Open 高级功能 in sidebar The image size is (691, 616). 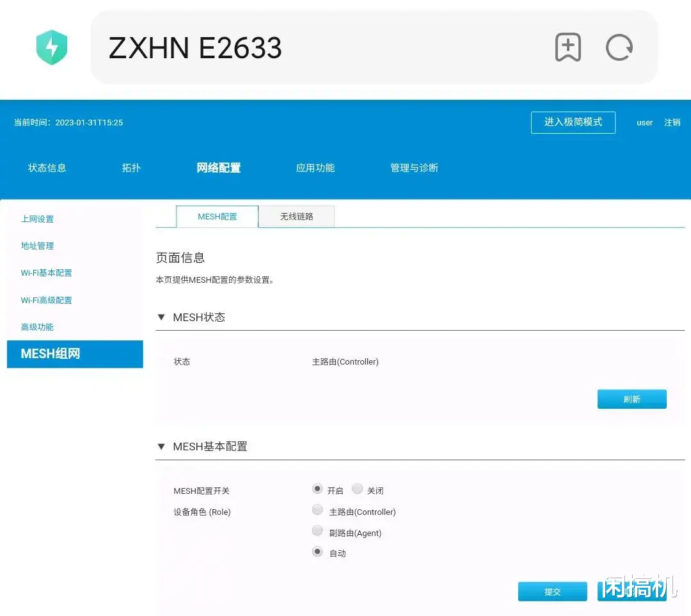tap(37, 327)
